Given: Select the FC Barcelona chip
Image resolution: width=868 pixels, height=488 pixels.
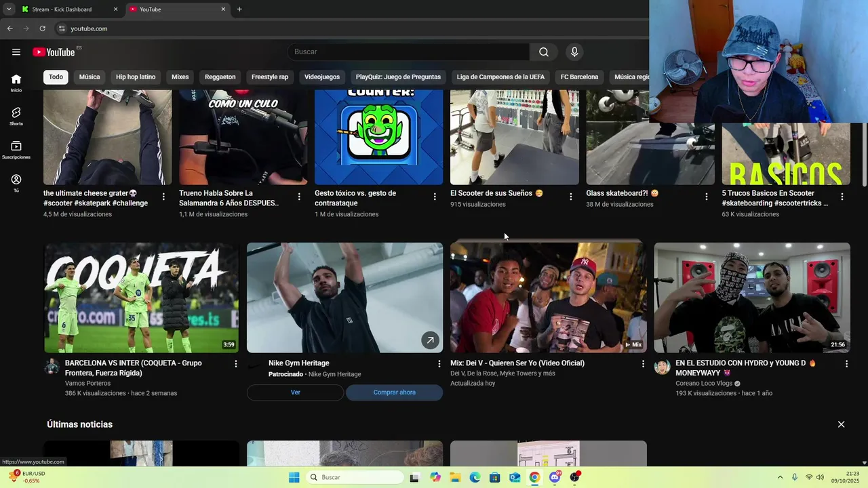Looking at the screenshot, I should (x=579, y=77).
